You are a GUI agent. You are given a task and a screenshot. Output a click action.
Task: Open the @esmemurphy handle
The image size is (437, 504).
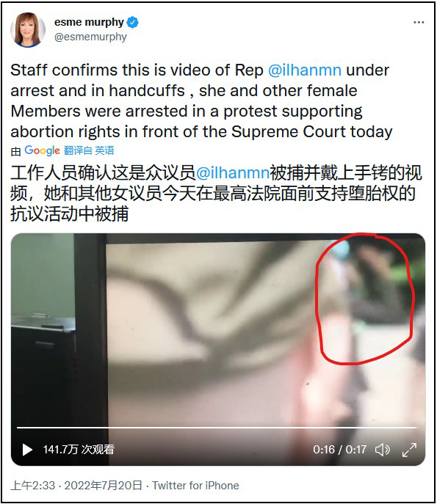tap(90, 37)
